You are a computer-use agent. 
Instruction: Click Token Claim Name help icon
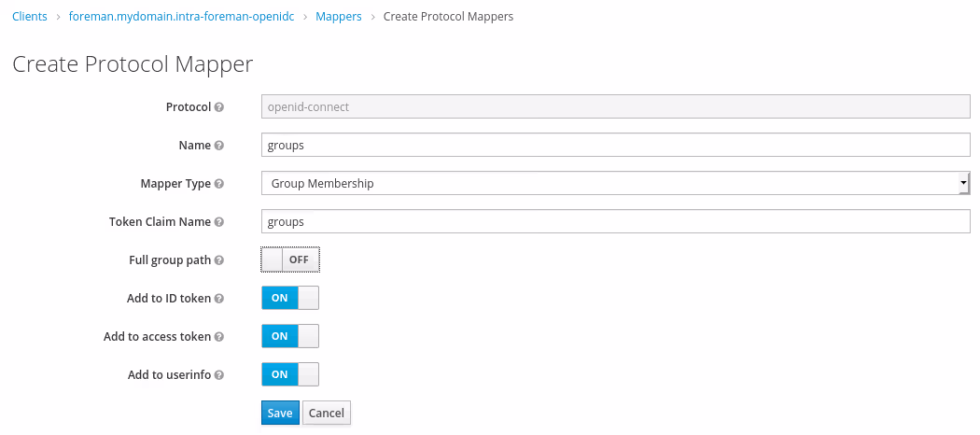point(219,222)
